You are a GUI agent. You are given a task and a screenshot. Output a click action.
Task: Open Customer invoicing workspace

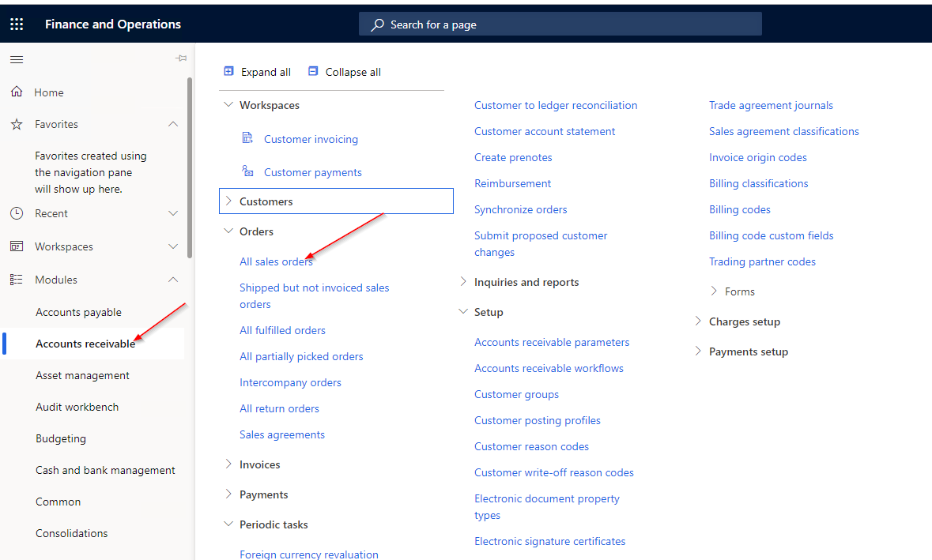[311, 139]
